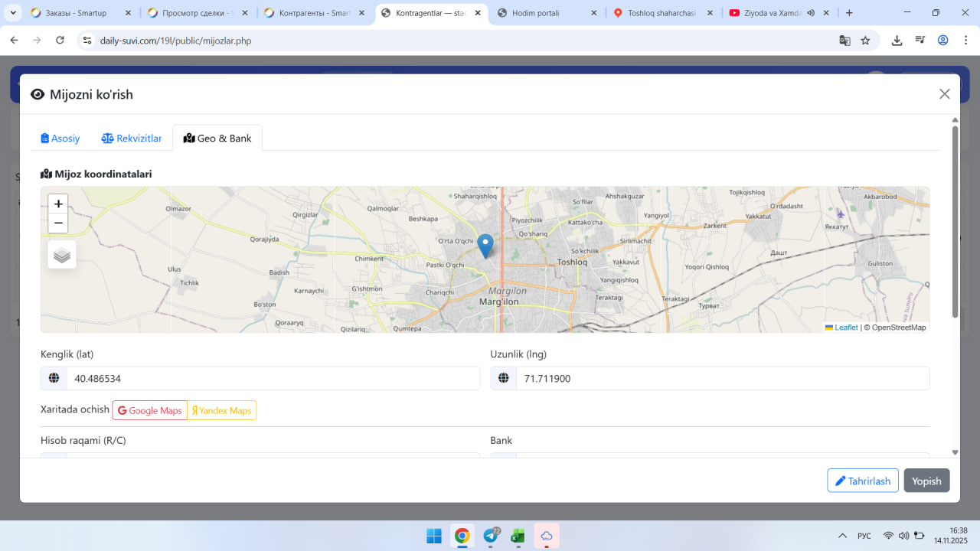Switch to the Asosiy tab
This screenshot has width=980, height=551.
pyautogui.click(x=60, y=139)
